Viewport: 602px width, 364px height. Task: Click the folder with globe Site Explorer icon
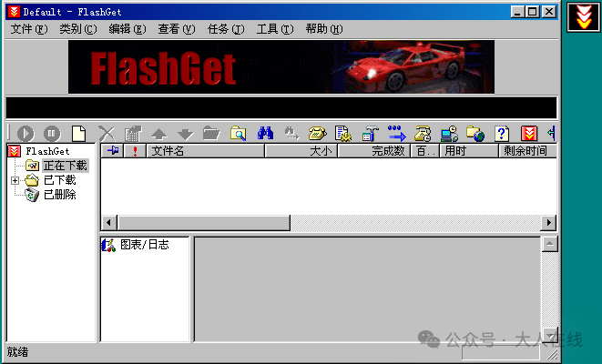[x=475, y=134]
